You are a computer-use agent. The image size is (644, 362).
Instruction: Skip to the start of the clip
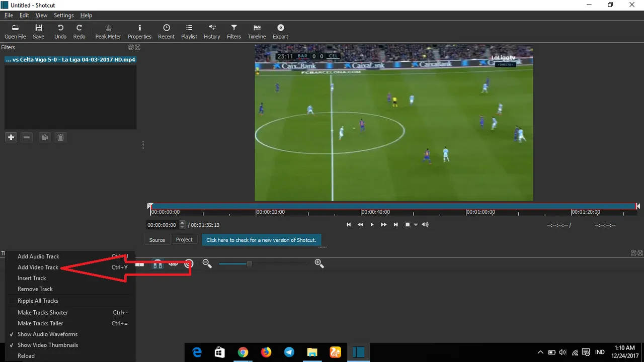tap(349, 225)
